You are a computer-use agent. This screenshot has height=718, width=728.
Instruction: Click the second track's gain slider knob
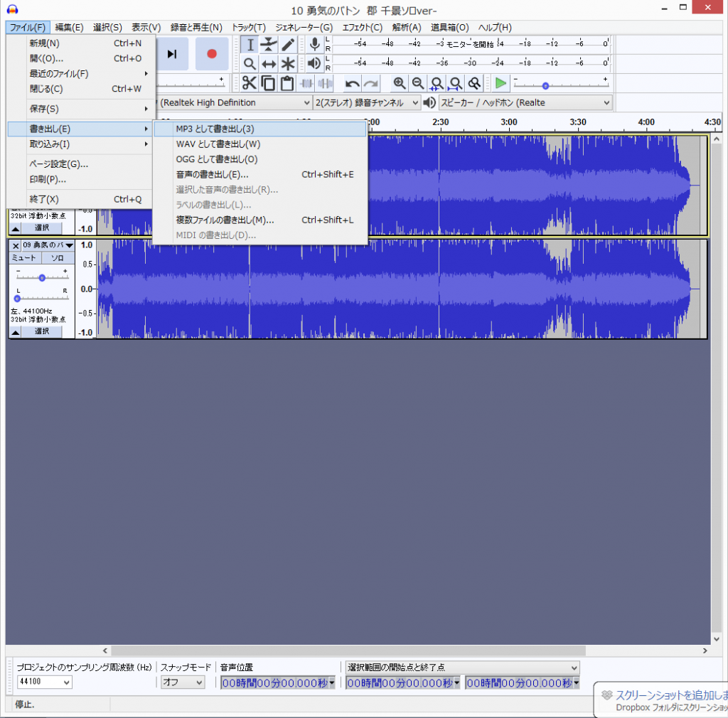coord(42,278)
